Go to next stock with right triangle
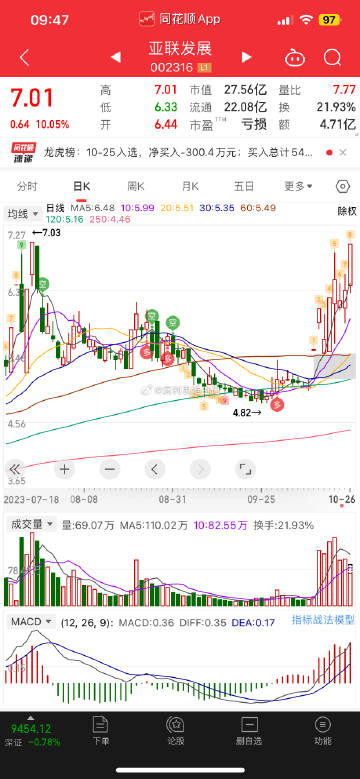This screenshot has width=360, height=779. click(246, 57)
